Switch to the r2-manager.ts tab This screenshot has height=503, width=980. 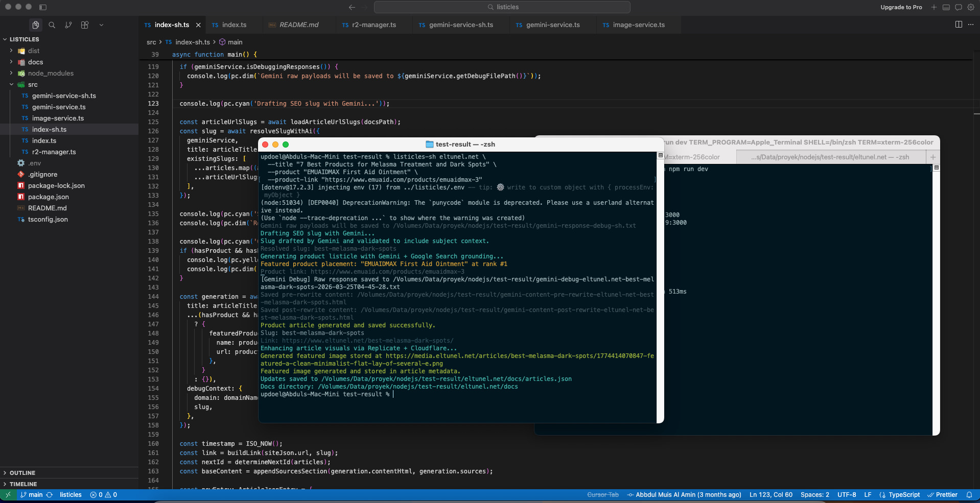(x=374, y=25)
